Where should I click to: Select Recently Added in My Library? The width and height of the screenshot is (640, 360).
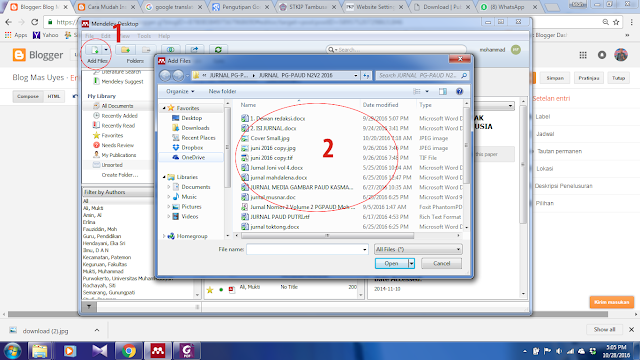119,116
